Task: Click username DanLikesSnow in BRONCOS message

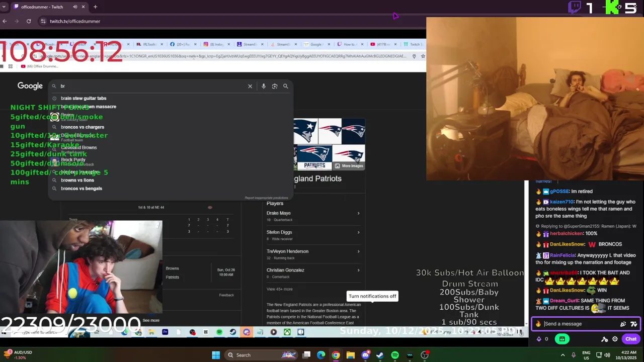Action: (x=567, y=244)
